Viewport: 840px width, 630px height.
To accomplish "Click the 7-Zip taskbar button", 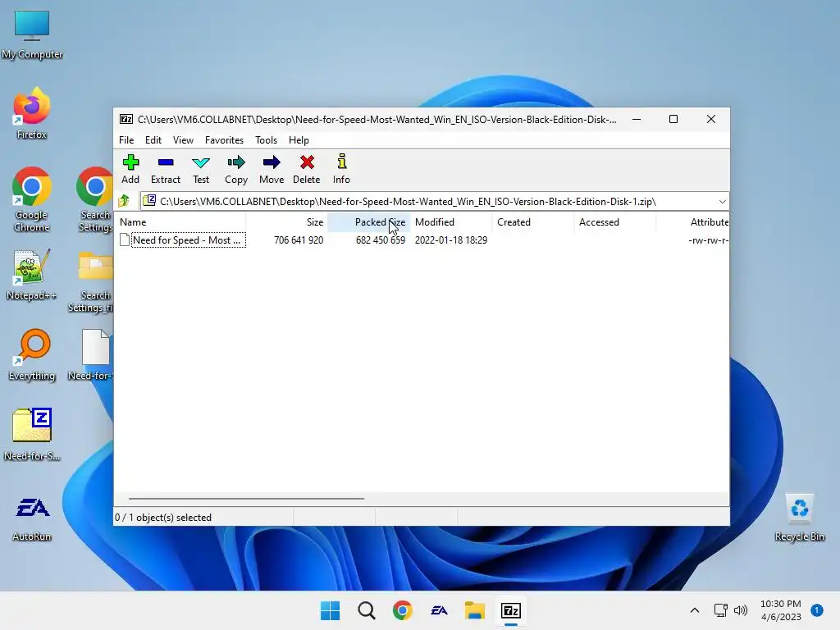I will (511, 610).
